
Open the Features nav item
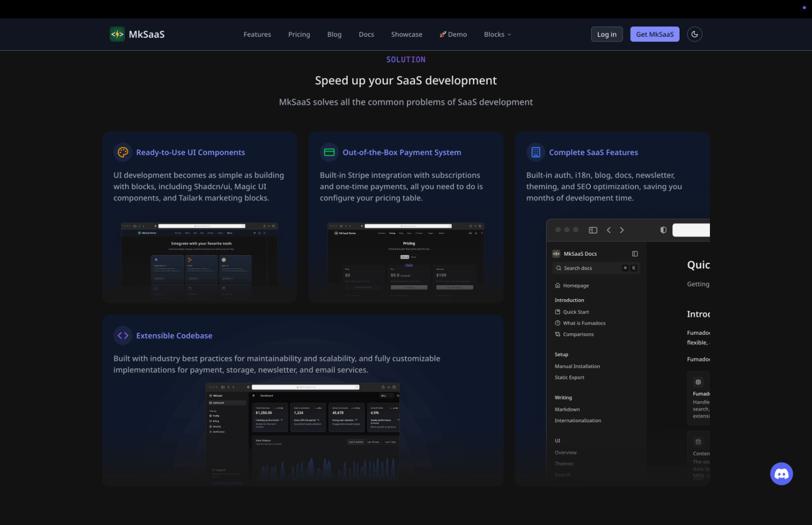(257, 34)
